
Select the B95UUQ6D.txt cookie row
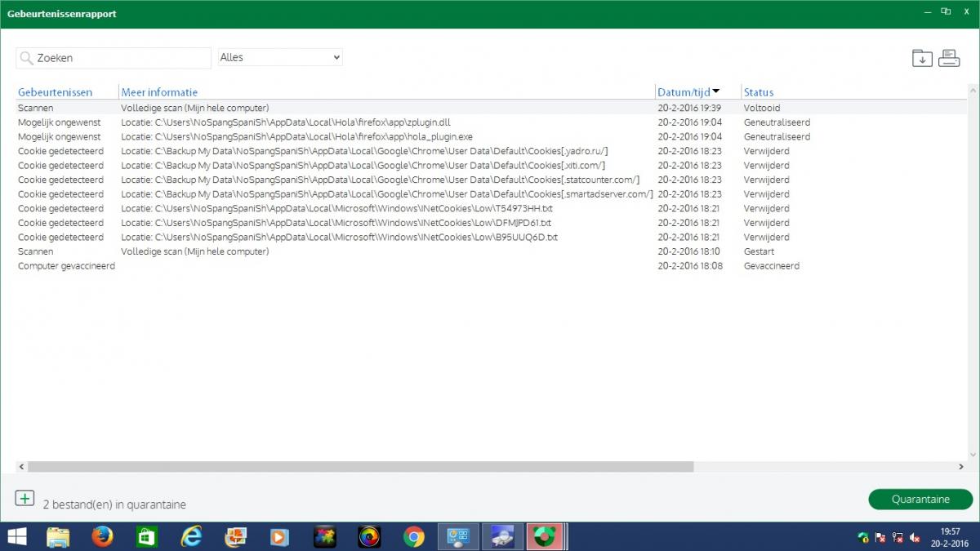pyautogui.click(x=492, y=237)
